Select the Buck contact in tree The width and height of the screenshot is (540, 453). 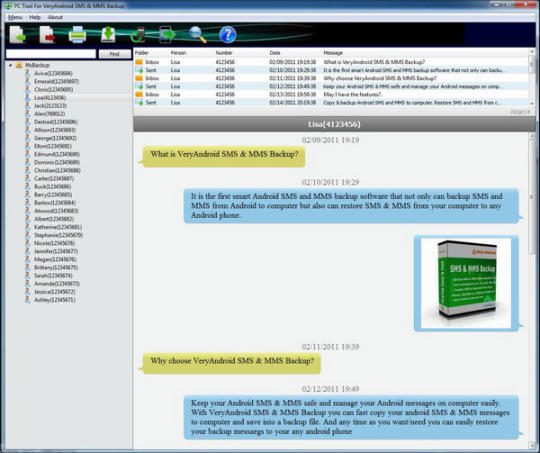coord(53,187)
